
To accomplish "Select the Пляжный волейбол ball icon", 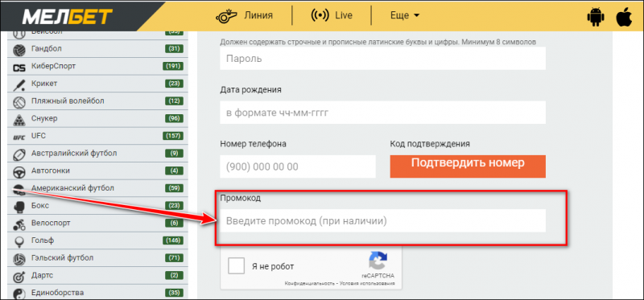I will click(x=19, y=102).
